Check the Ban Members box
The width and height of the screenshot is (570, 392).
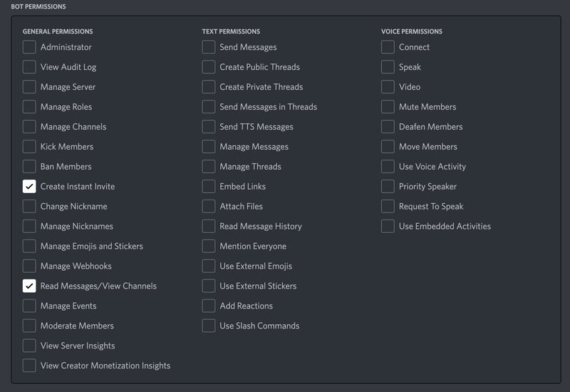point(29,167)
